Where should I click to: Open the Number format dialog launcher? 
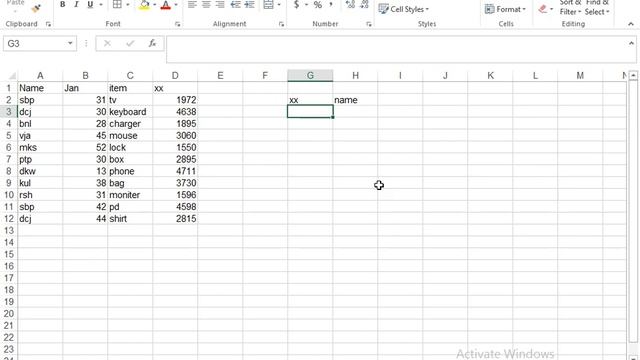click(369, 24)
